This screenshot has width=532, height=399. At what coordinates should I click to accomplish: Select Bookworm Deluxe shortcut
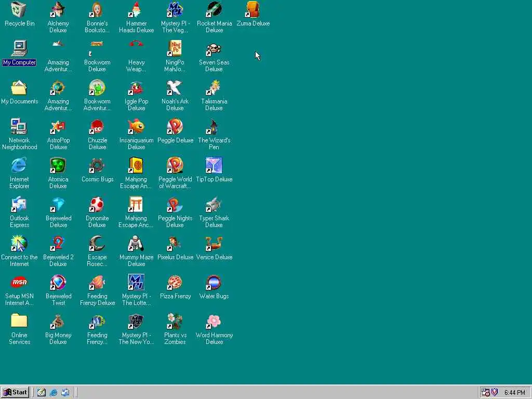pos(97,48)
